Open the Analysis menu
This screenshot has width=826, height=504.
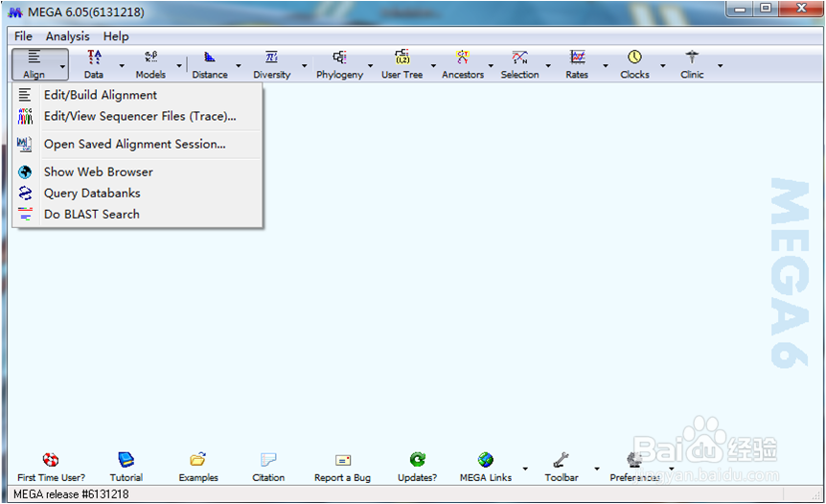67,36
